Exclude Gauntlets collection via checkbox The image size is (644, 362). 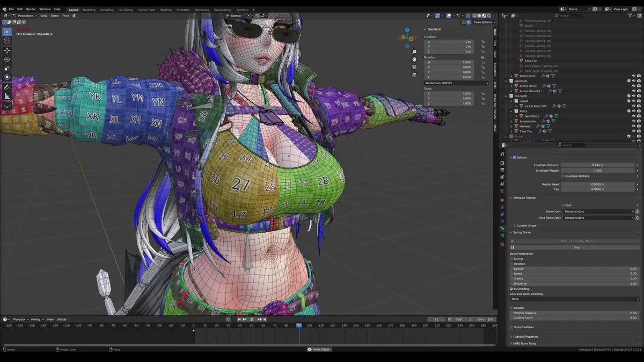pyautogui.click(x=629, y=81)
